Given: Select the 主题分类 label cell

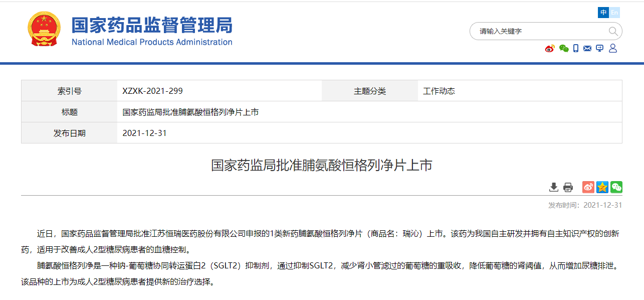Looking at the screenshot, I should point(370,91).
